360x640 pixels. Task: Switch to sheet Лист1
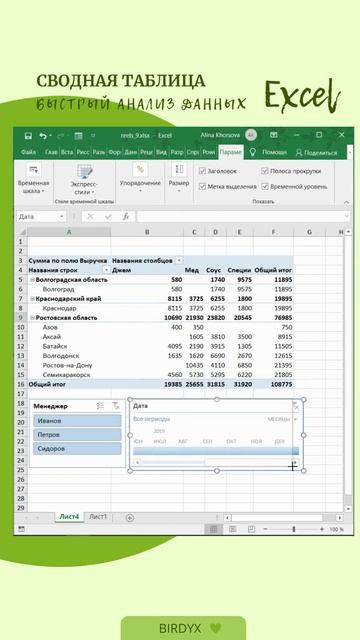pos(98,517)
